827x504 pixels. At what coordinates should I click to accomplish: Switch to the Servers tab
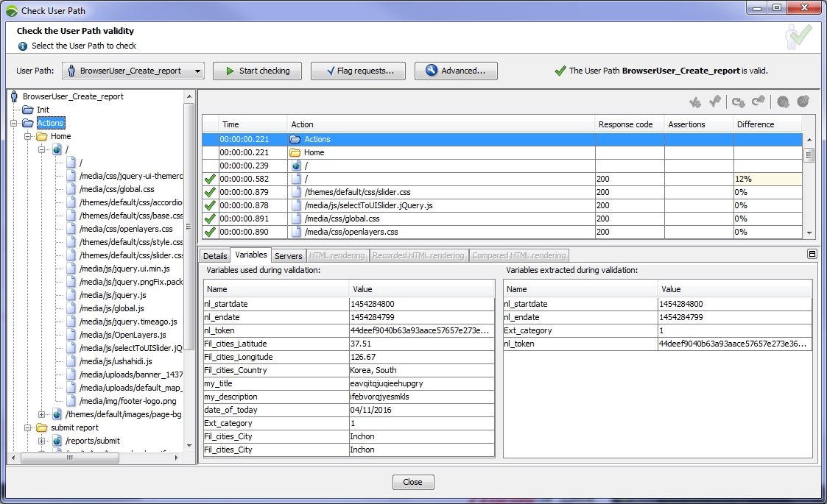pyautogui.click(x=288, y=255)
